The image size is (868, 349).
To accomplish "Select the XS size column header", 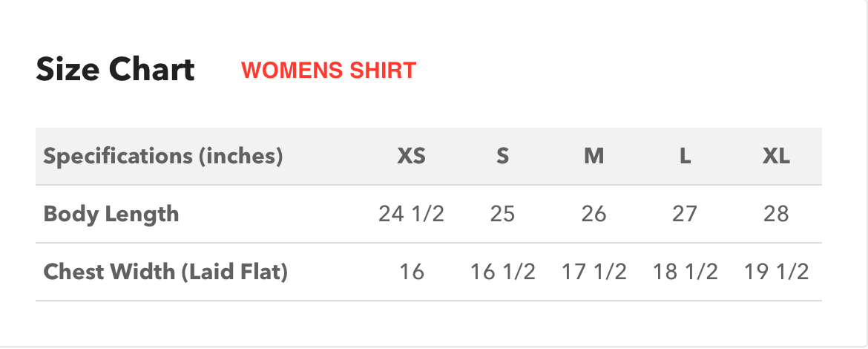I will click(411, 157).
